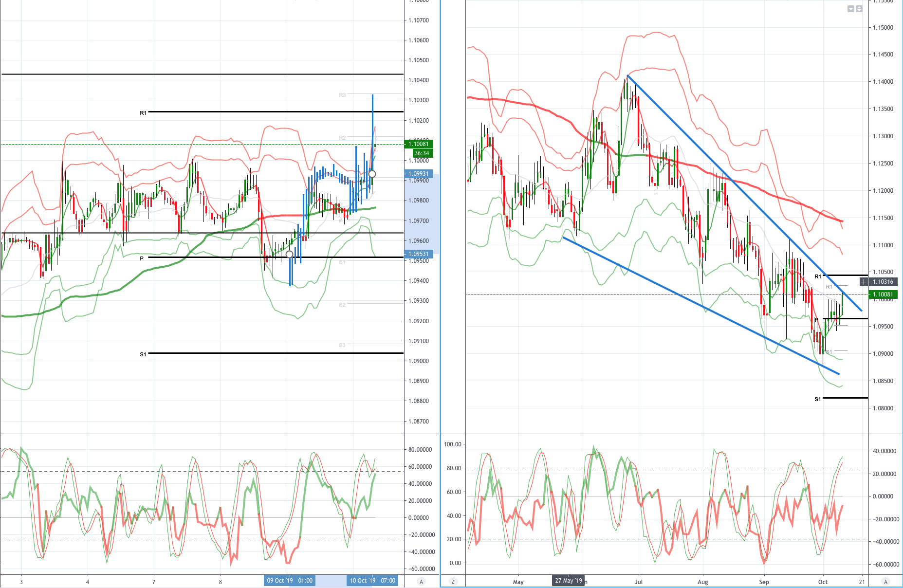This screenshot has width=903, height=588.
Task: Click the 36:34 countdown label
Action: (x=422, y=153)
